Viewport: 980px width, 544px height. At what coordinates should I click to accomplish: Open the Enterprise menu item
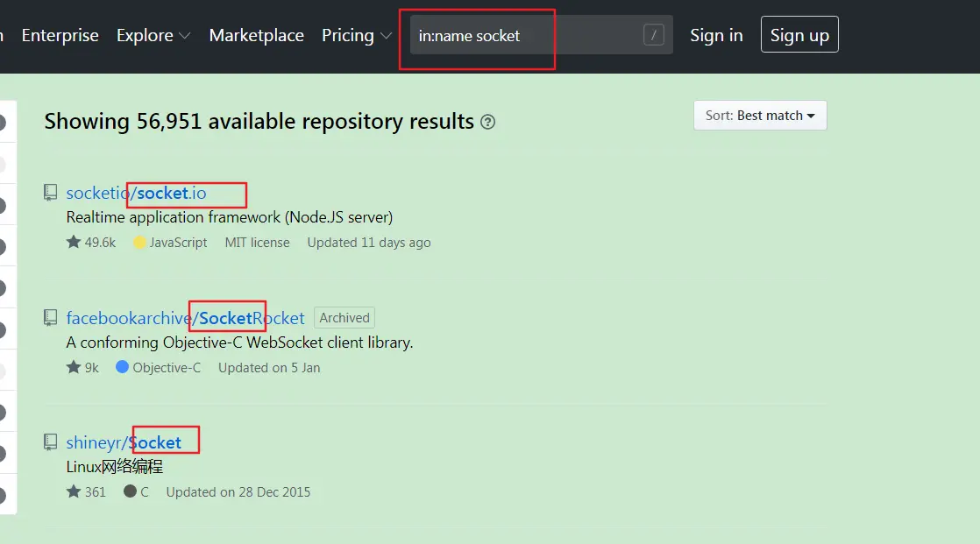(60, 36)
